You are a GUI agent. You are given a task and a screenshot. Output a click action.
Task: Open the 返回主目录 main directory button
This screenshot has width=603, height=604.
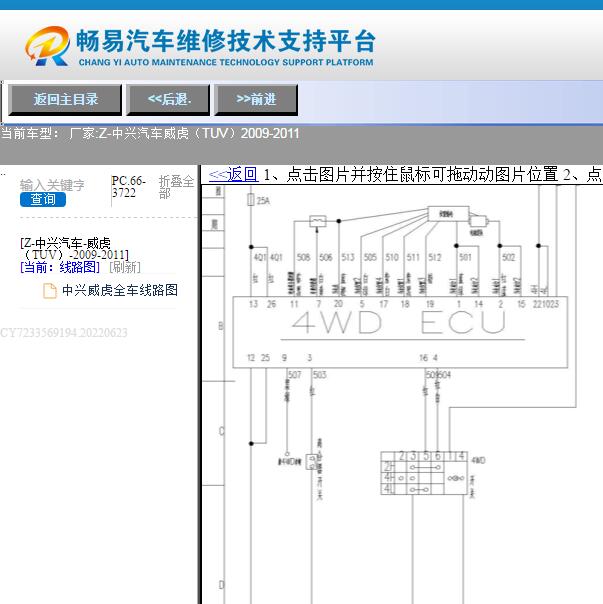[x=65, y=100]
